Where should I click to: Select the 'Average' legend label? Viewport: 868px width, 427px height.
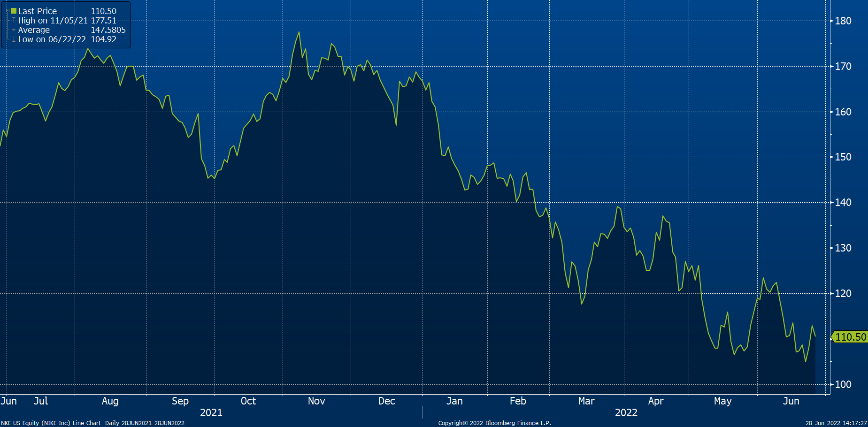[x=34, y=30]
